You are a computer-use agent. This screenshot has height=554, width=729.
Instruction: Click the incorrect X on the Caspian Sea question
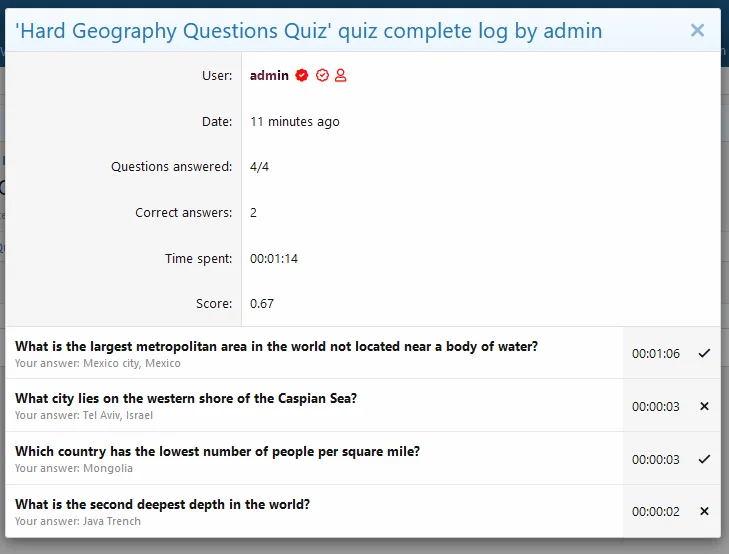click(x=704, y=406)
